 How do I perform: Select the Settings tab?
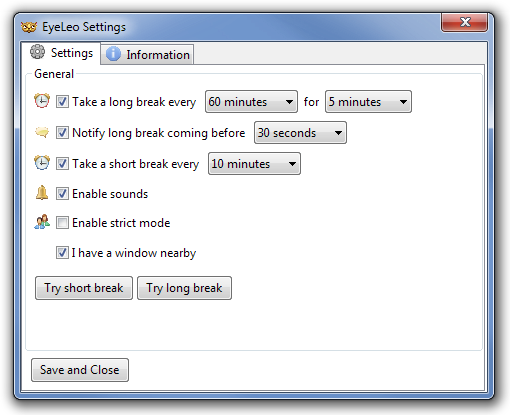tap(61, 53)
